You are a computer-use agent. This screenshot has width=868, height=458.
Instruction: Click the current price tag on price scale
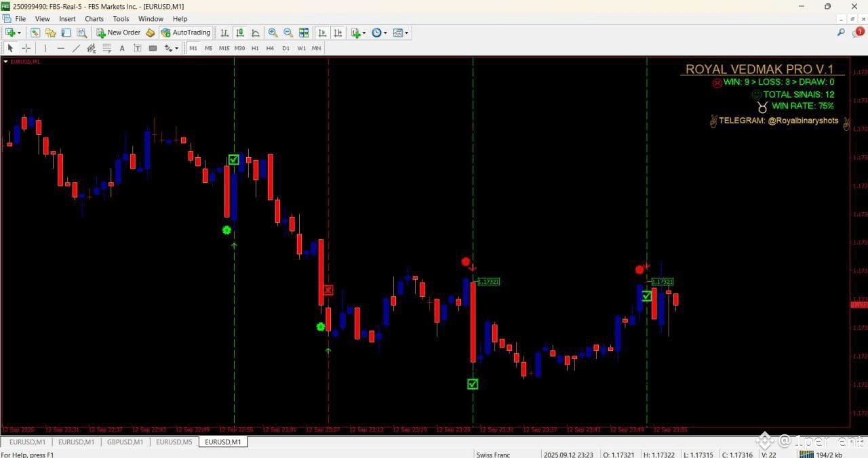859,305
